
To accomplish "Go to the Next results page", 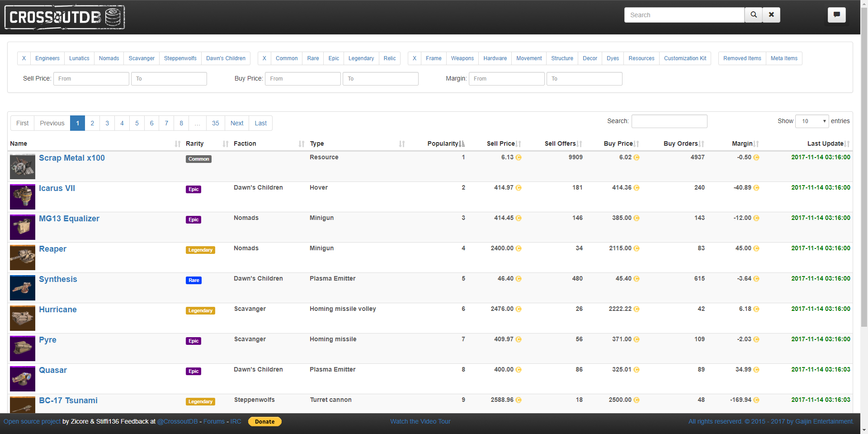I will click(237, 123).
